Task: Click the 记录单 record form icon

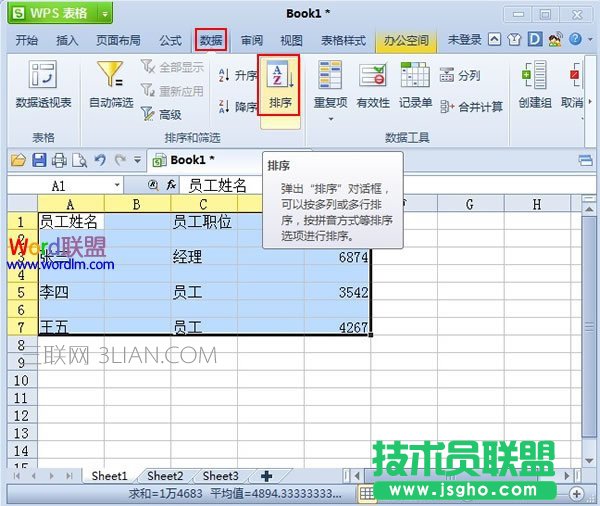Action: pyautogui.click(x=415, y=84)
